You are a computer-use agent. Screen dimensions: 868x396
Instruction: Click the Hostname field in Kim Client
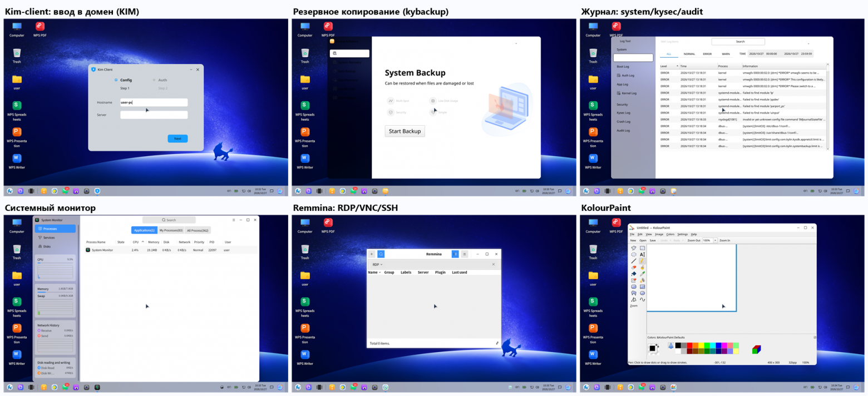coord(154,102)
